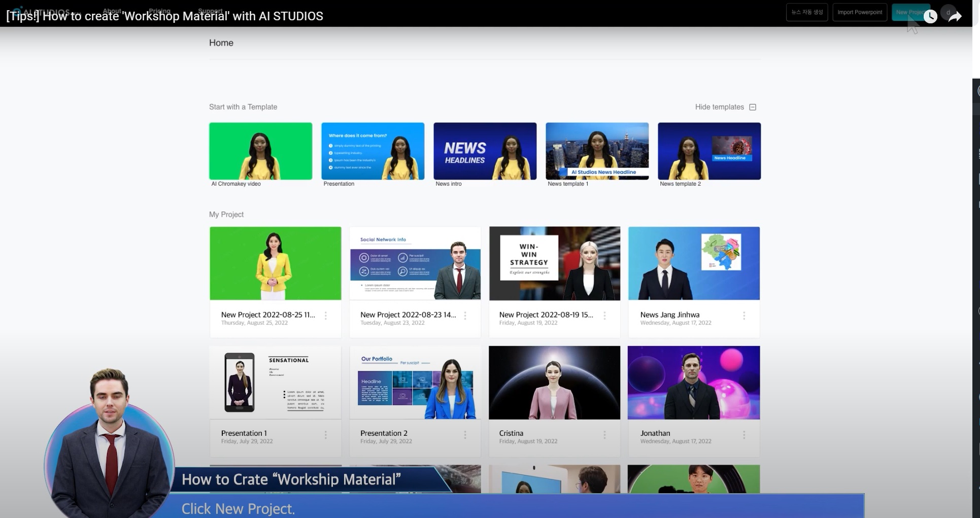Select the News template 1 thumbnail
Image resolution: width=980 pixels, height=518 pixels.
coord(597,151)
